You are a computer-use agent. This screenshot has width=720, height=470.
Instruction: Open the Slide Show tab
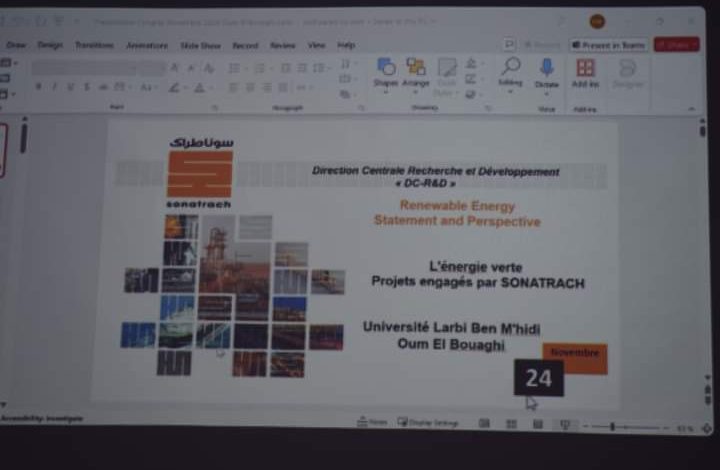click(x=200, y=45)
